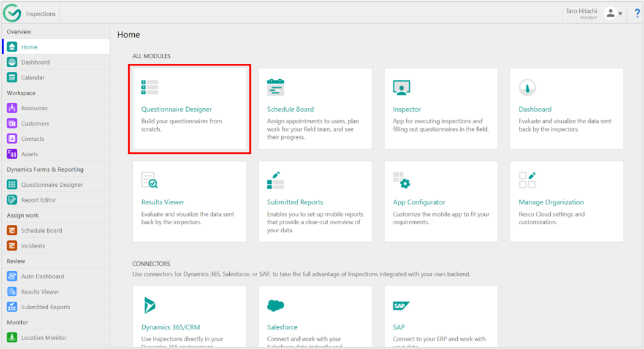
Task: Open the Dynamics 365/CRM connector link
Action: pyautogui.click(x=171, y=327)
